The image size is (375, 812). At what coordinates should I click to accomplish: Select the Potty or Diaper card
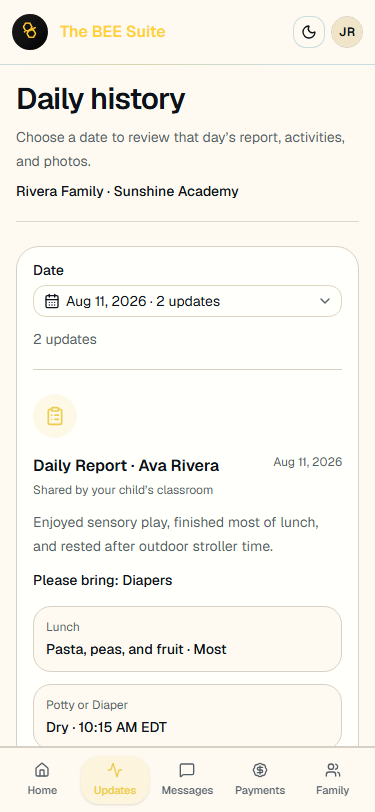(188, 717)
